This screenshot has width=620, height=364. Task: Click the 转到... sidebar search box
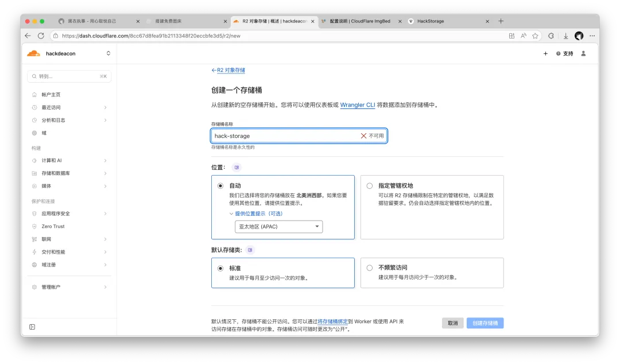69,76
